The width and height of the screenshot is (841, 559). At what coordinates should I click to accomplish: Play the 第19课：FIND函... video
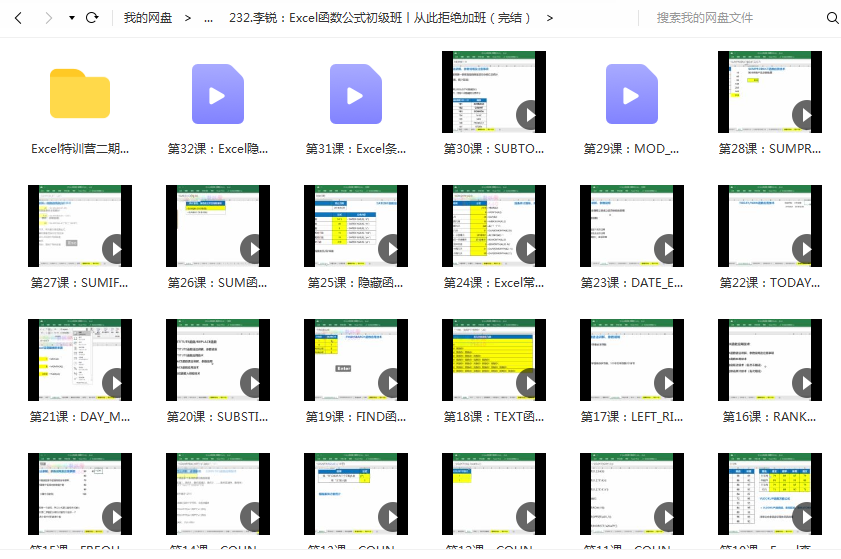356,360
